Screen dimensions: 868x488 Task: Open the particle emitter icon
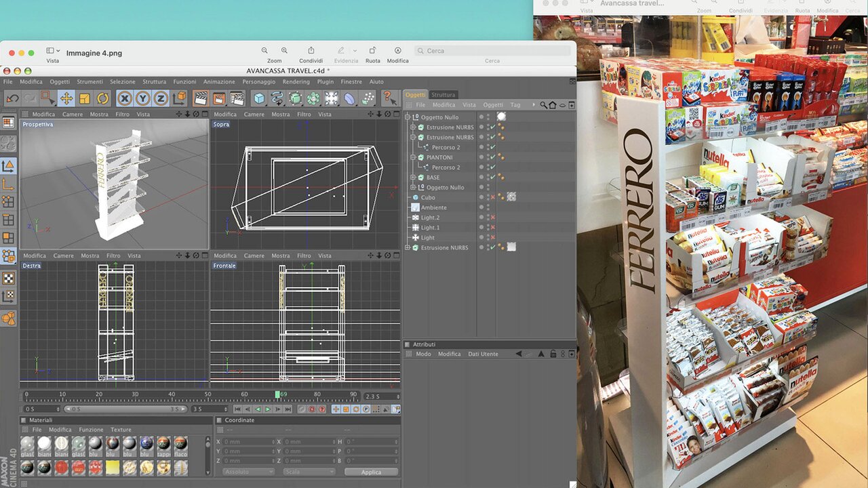pyautogui.click(x=368, y=99)
